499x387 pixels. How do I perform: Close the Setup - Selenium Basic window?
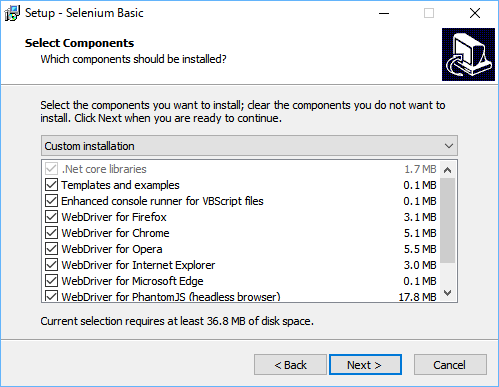[475, 13]
